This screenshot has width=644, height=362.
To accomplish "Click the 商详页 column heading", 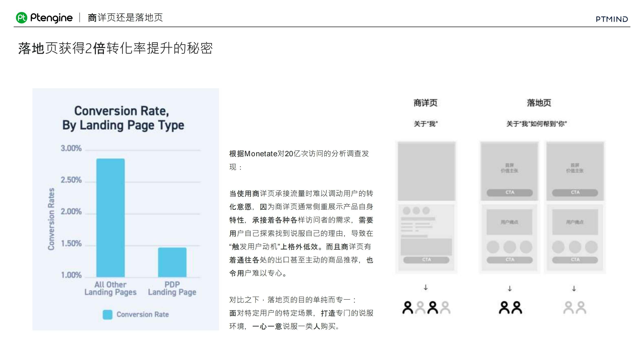I will (426, 103).
